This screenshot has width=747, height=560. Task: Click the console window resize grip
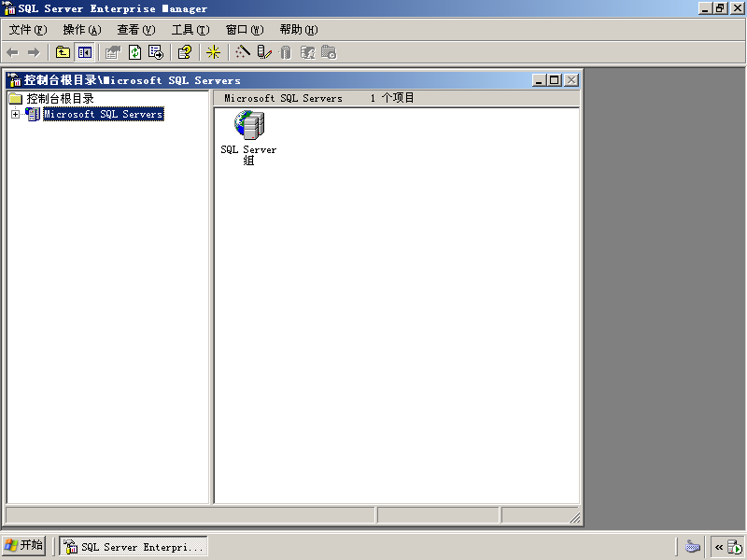click(575, 518)
